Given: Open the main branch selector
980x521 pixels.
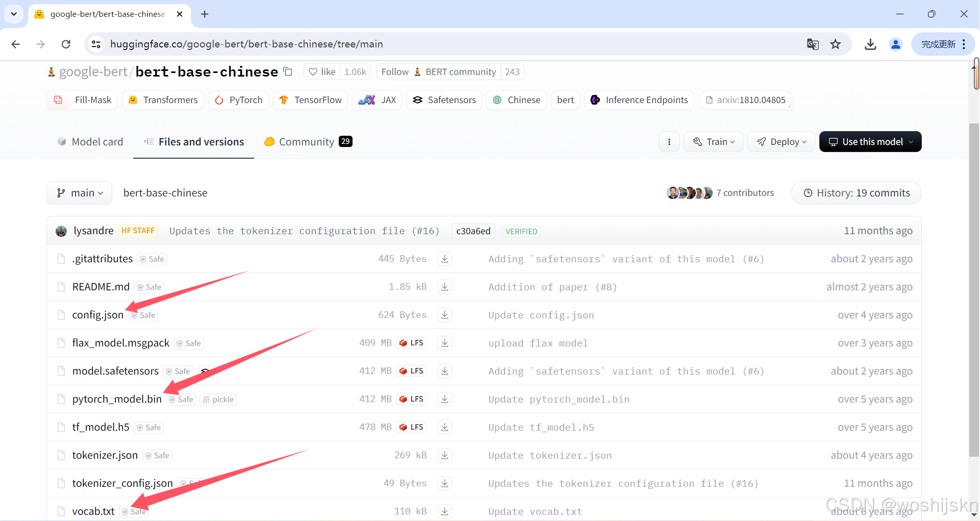Looking at the screenshot, I should pyautogui.click(x=80, y=193).
